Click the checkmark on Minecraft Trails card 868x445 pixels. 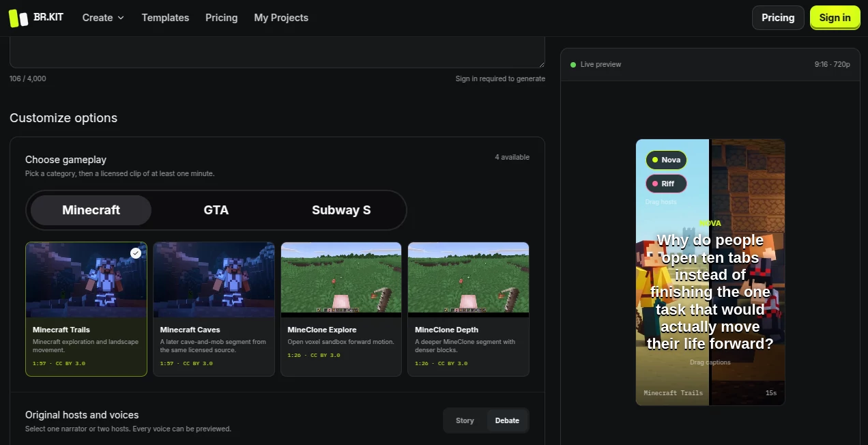pyautogui.click(x=136, y=253)
